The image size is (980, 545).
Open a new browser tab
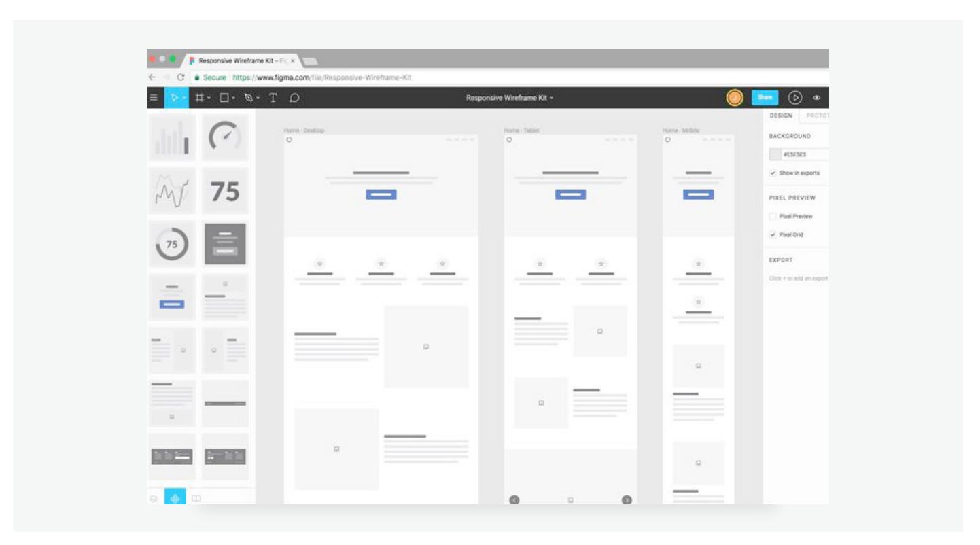coord(310,61)
